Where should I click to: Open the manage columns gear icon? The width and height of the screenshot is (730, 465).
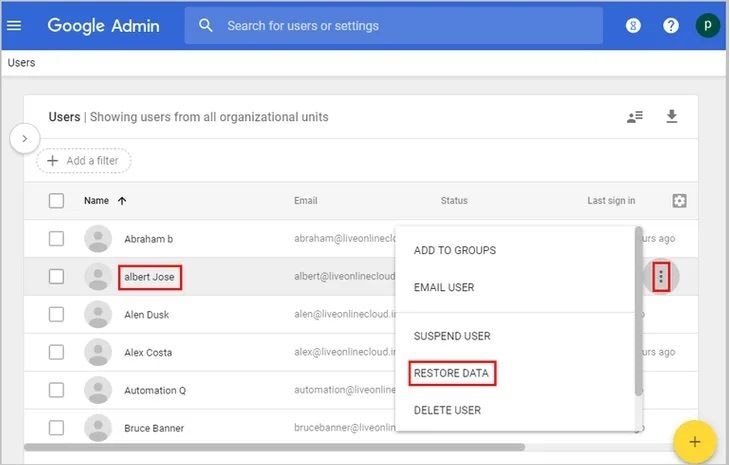tap(680, 201)
